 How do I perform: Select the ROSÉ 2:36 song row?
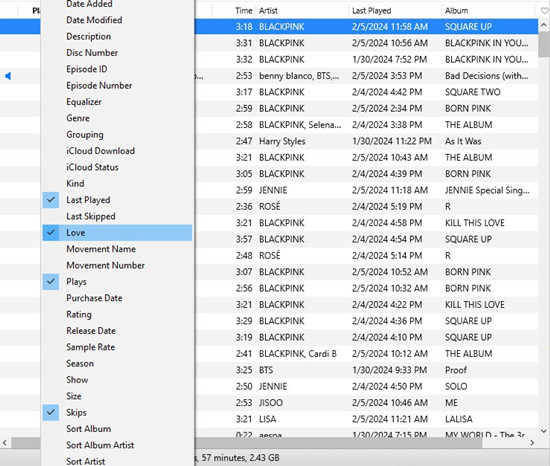click(x=366, y=207)
